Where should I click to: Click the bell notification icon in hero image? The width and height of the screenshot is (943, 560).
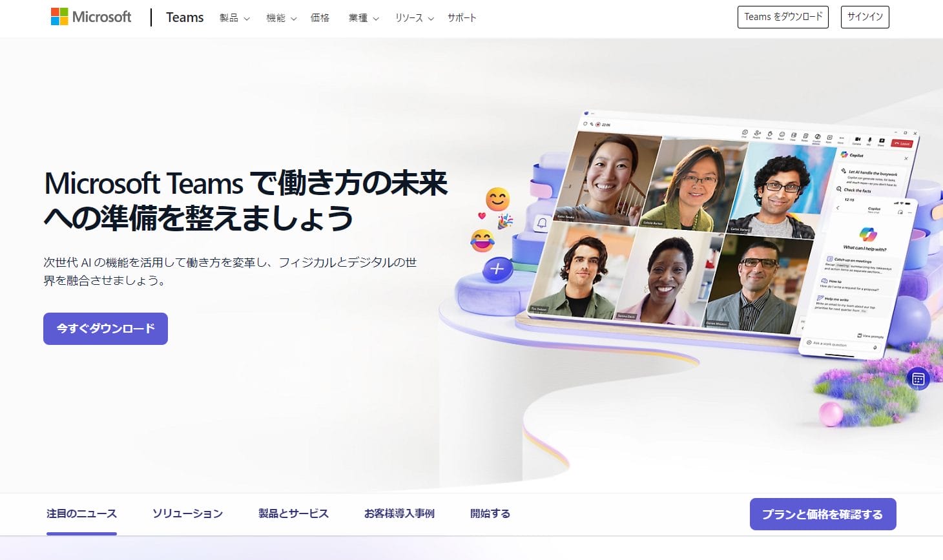(542, 223)
